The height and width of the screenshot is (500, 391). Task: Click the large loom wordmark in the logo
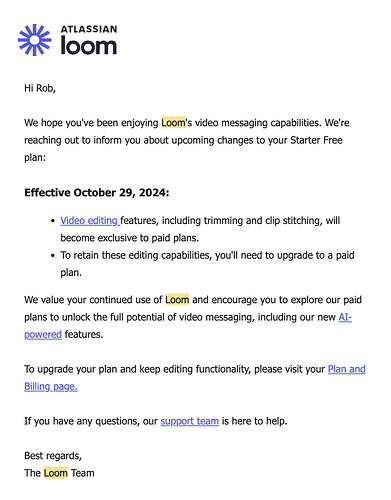click(89, 46)
